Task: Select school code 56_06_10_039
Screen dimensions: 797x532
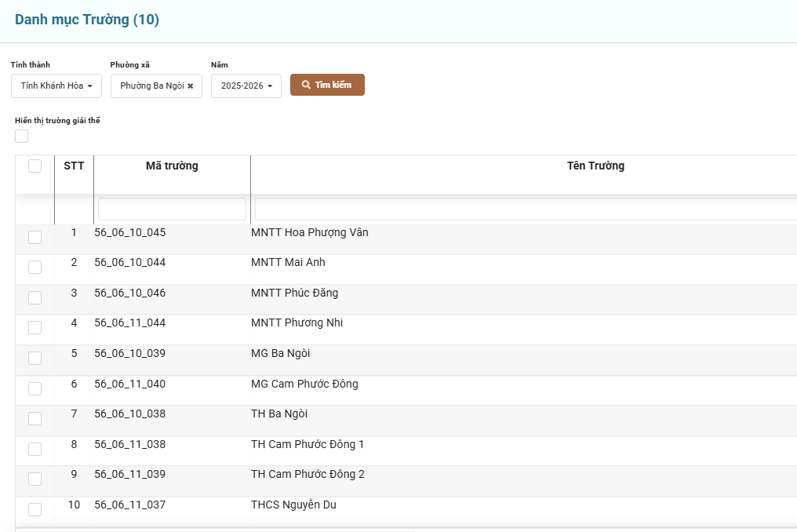Action: [130, 353]
